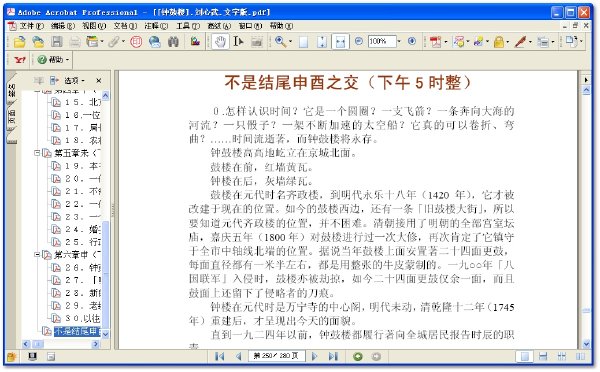The width and height of the screenshot is (600, 372).
Task: Collapse the 第五章未 bookmark node
Action: pyautogui.click(x=37, y=153)
